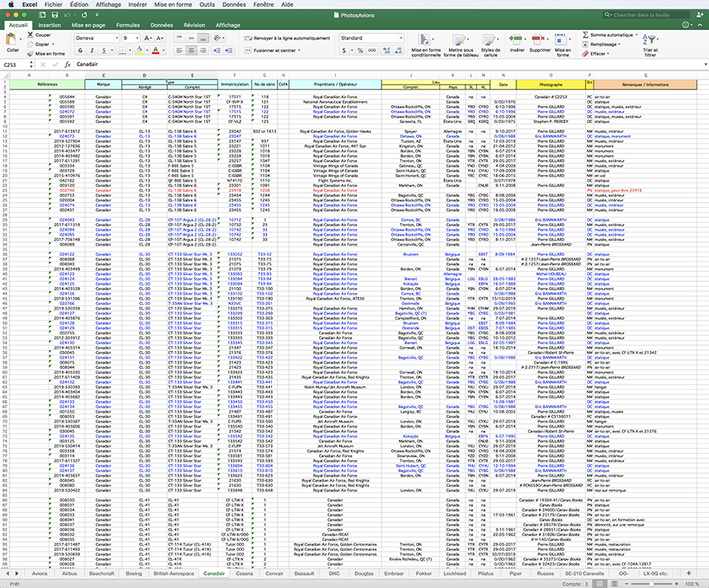Apply thousands separator 000 style
This screenshot has height=588, width=709.
pyautogui.click(x=372, y=50)
